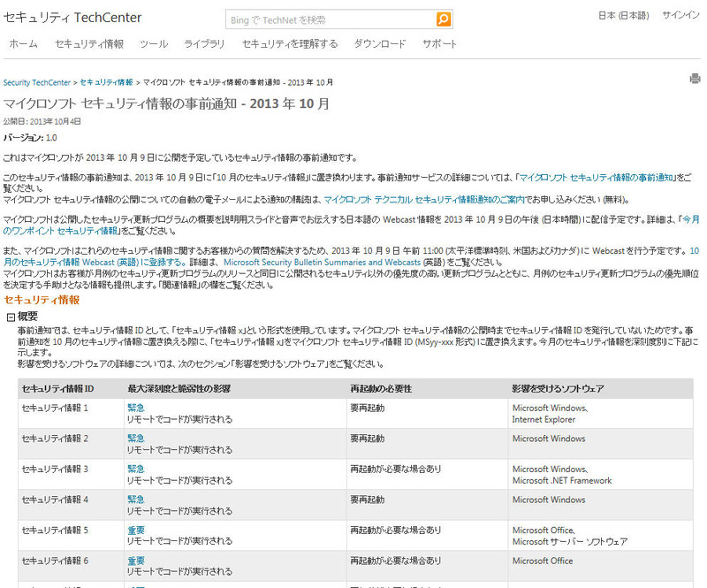Click the printer icon

coord(695,79)
